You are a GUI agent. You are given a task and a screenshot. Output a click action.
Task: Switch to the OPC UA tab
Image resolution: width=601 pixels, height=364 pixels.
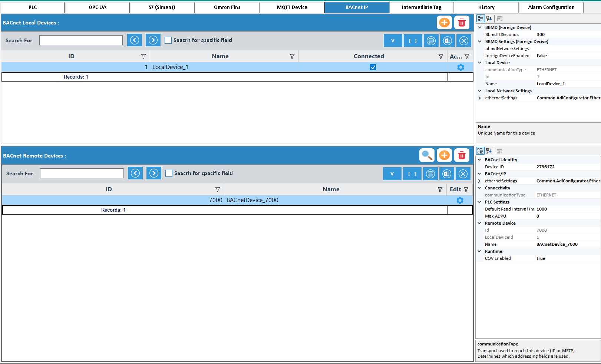[x=97, y=7]
